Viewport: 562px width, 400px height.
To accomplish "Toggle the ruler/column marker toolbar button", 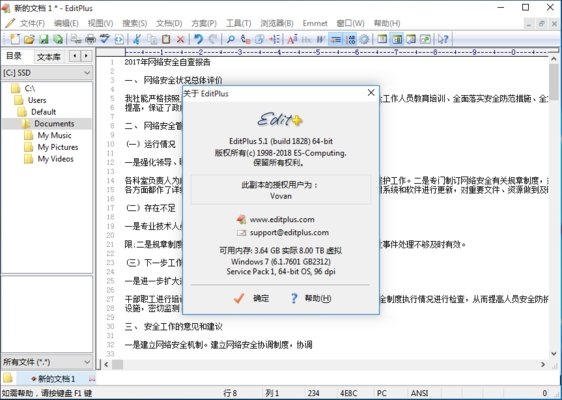I will 335,39.
